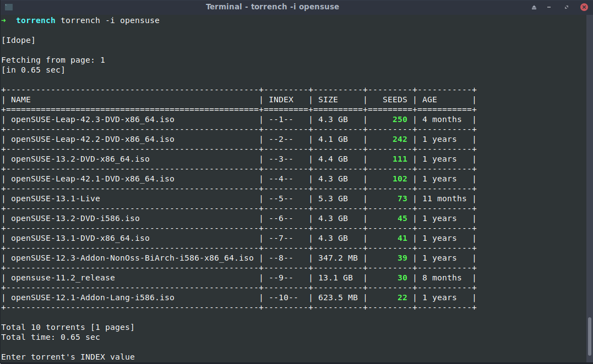Click the NAME column header
Screen dimensions: 593x364
(x=21, y=100)
